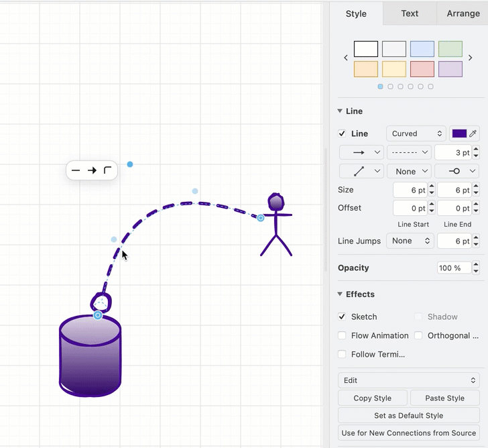Enable the Orthogonal checkbox

click(418, 335)
